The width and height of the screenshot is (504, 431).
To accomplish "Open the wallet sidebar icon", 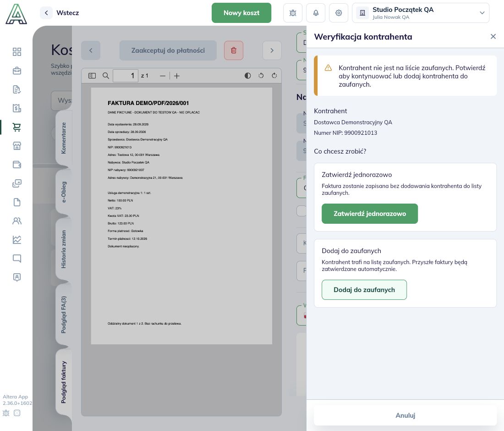I will (16, 165).
